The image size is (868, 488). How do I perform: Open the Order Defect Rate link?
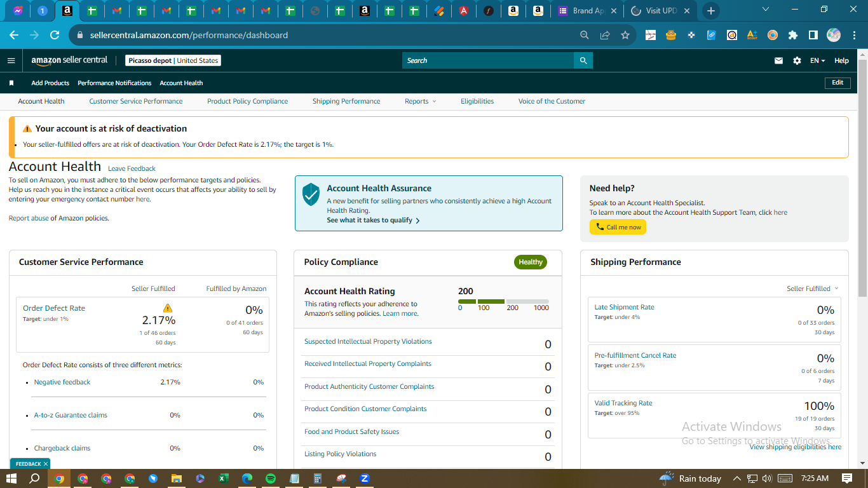54,308
